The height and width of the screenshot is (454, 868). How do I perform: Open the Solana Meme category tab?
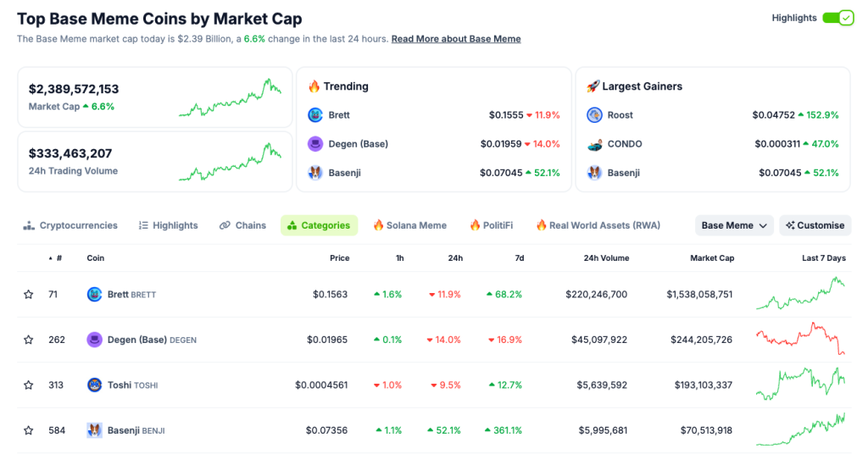point(409,225)
